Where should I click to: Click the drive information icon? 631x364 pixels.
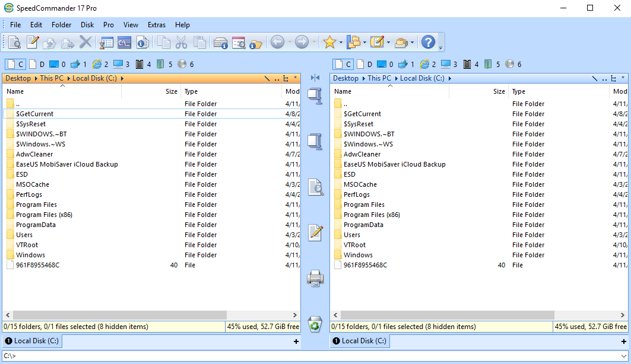[221, 42]
